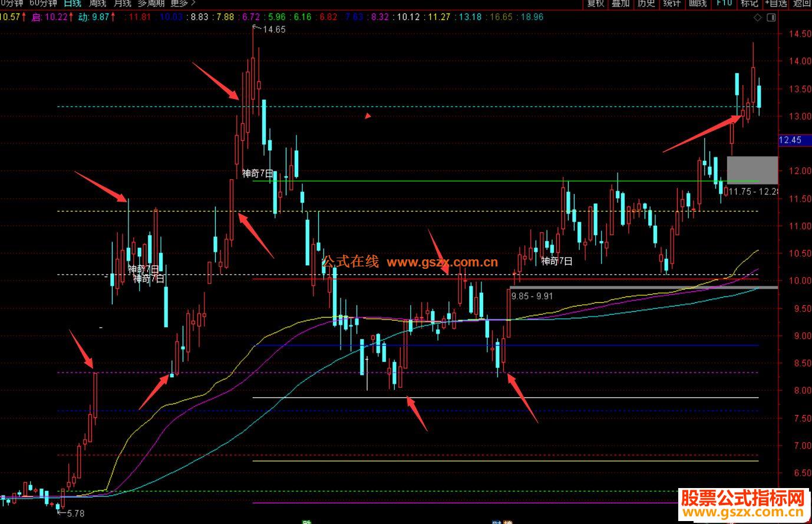Click the 启: 10.22 indicator value
812x524 pixels.
[x=49, y=17]
